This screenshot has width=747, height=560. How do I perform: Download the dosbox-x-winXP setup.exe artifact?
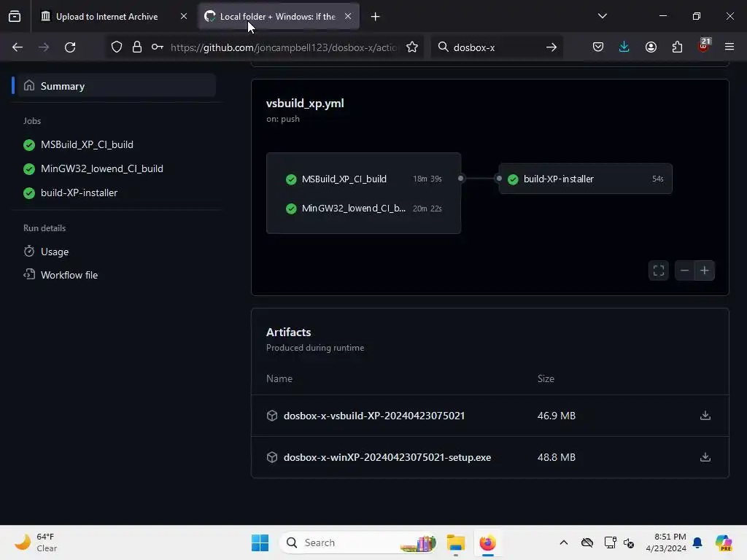click(x=705, y=457)
